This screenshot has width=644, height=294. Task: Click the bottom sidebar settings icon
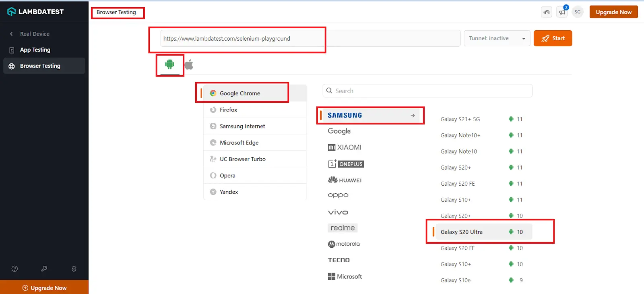tap(74, 269)
